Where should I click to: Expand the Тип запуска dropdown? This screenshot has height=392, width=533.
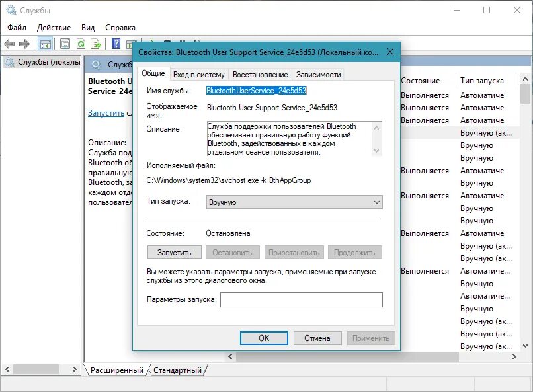click(x=294, y=202)
